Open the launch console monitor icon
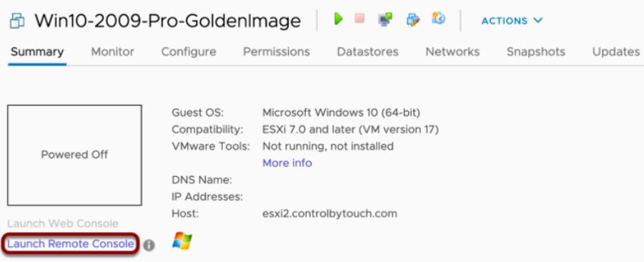This screenshot has width=644, height=262. 385,19
